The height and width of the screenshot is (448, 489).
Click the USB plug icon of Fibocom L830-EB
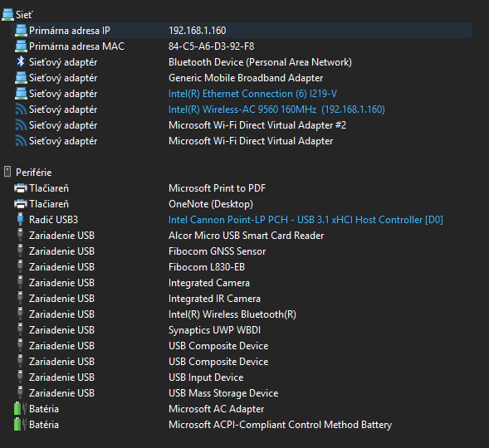(x=20, y=266)
